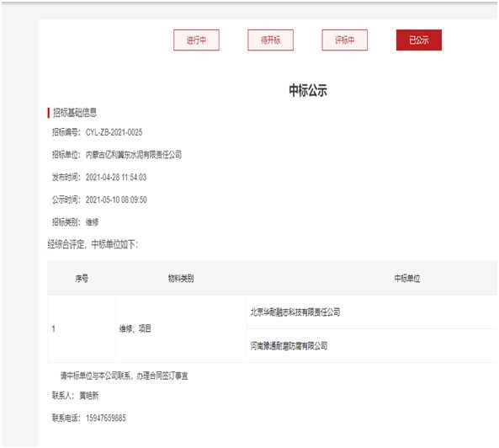Viewport: 499px width, 448px height.
Task: Click the publish time 2021-04-28 value
Action: (x=116, y=178)
